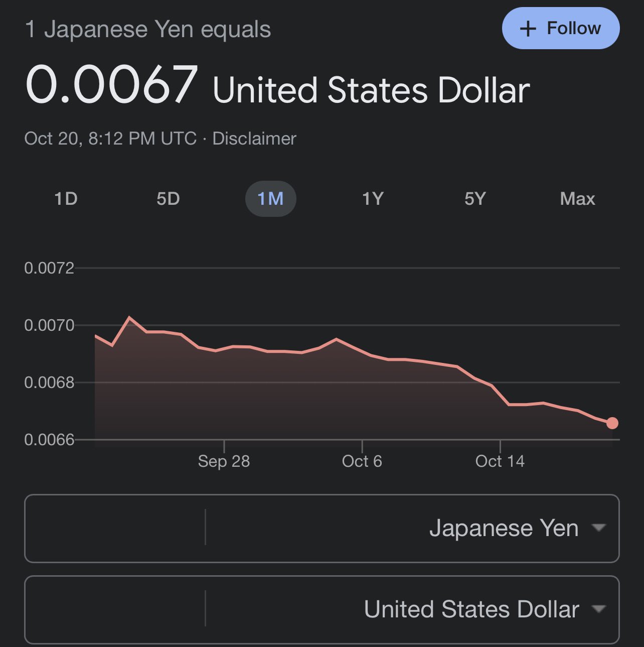Click the chart peak near 0.0070

tap(129, 317)
